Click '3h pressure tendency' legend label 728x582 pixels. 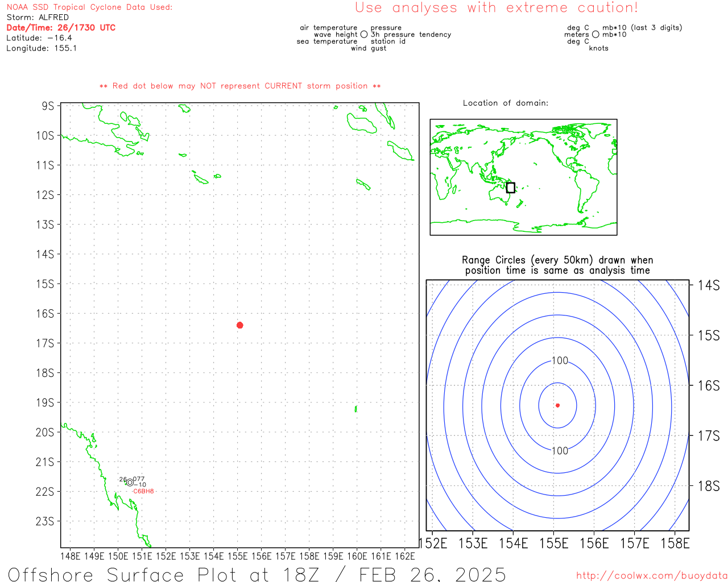tap(411, 35)
